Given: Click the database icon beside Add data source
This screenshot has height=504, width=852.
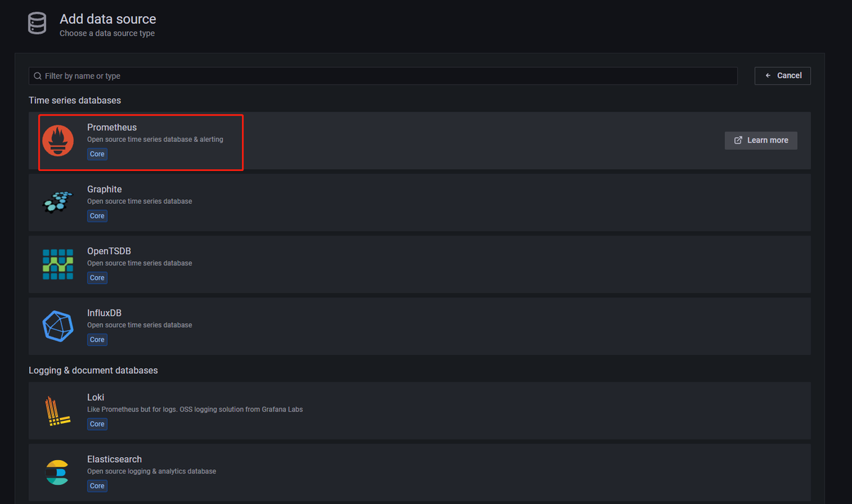Looking at the screenshot, I should click(38, 24).
